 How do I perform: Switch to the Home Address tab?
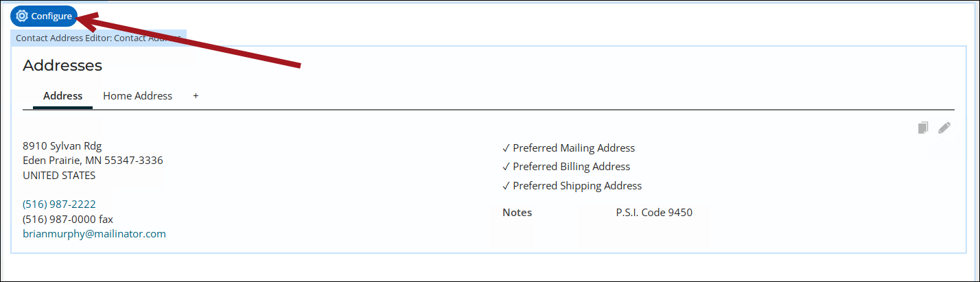point(137,96)
